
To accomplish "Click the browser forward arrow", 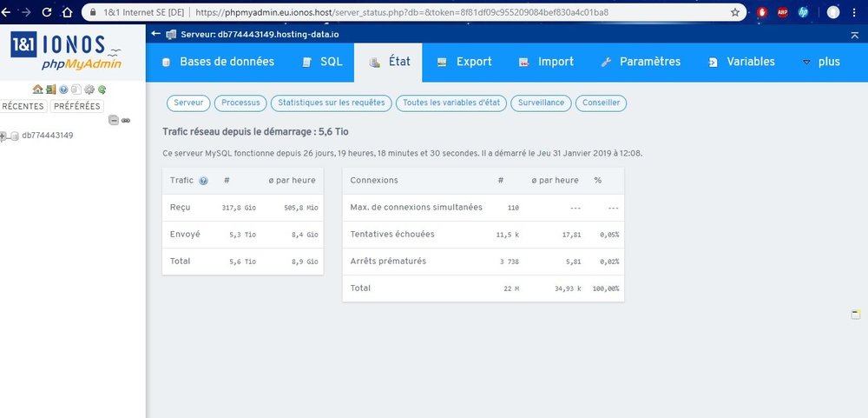I will [26, 12].
